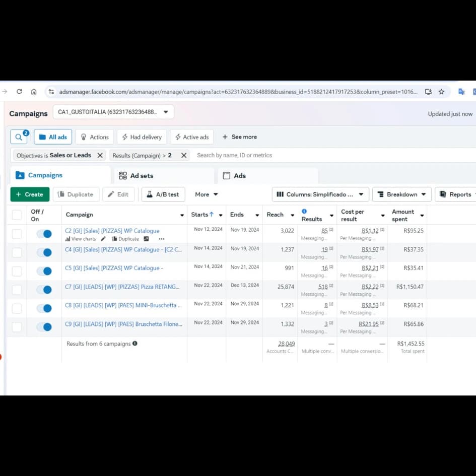Open Ends column dropdown arrow
476x476 pixels.
pyautogui.click(x=257, y=215)
